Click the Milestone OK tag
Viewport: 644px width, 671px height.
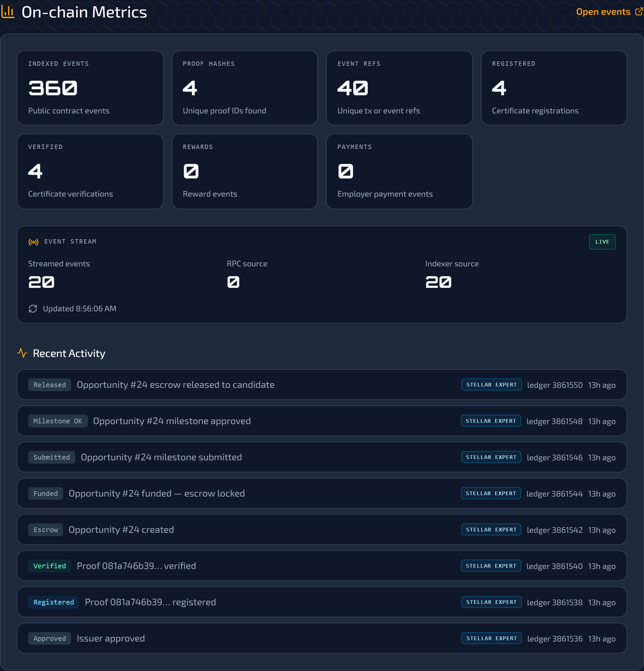point(58,421)
